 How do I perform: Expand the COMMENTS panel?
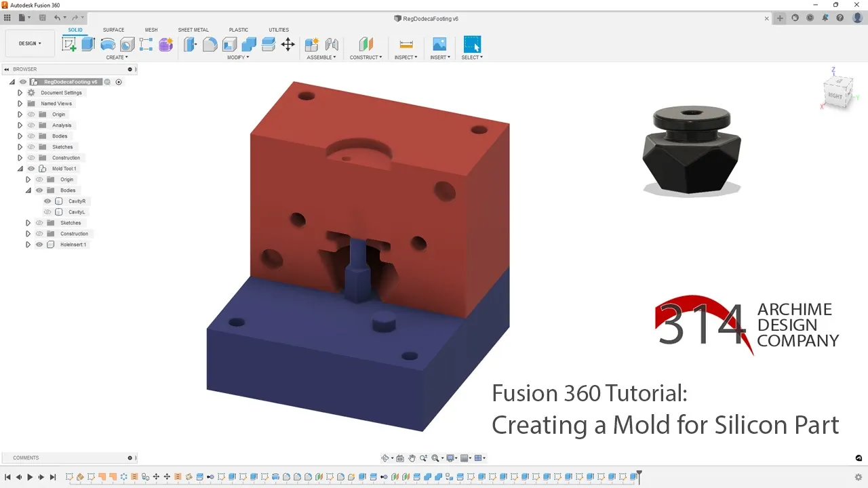130,457
